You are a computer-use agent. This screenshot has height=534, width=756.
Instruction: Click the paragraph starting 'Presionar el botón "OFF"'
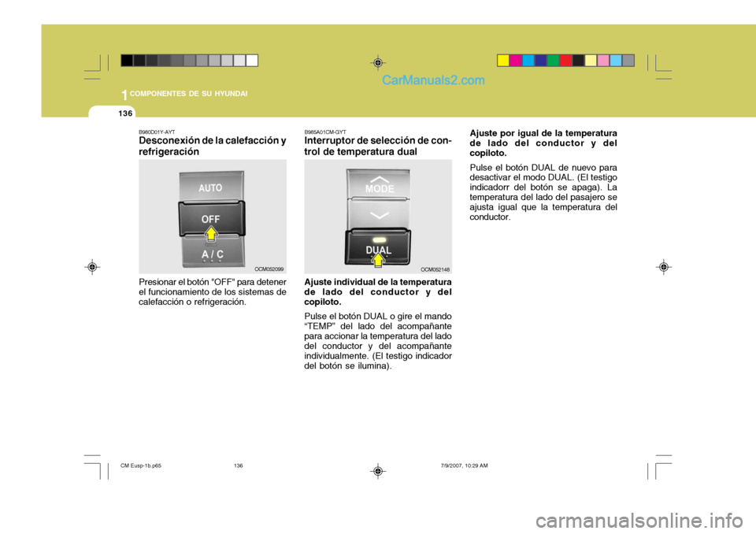click(x=212, y=292)
